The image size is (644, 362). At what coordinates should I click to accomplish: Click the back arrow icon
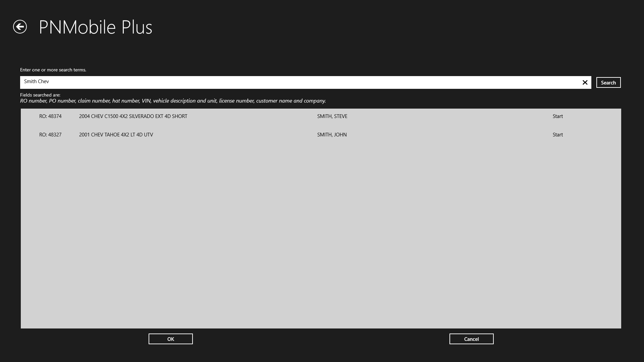click(x=20, y=27)
